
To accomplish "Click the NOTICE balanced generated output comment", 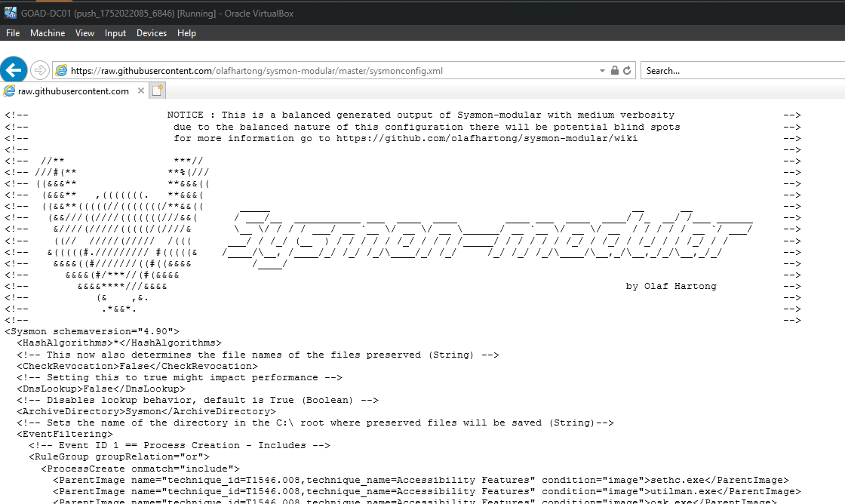I will tap(421, 115).
